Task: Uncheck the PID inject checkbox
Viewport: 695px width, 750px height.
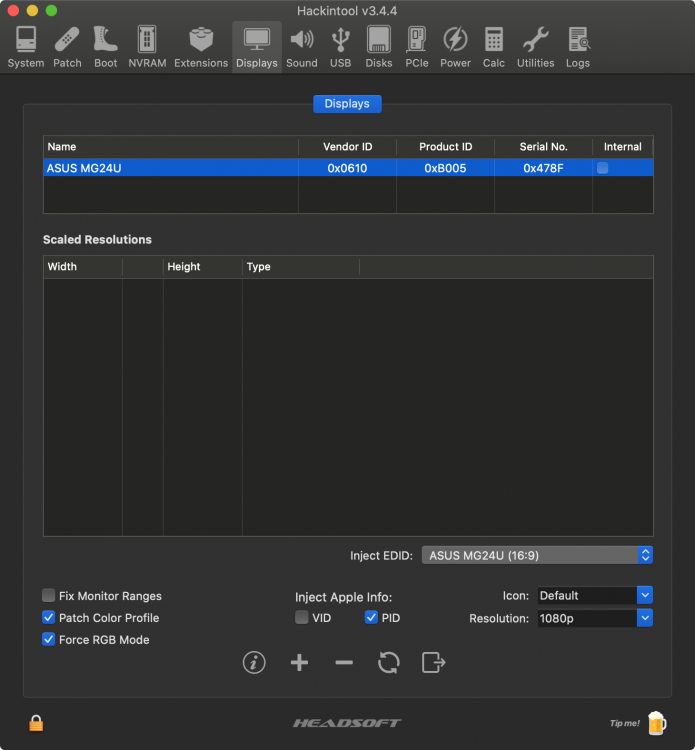Action: (371, 618)
